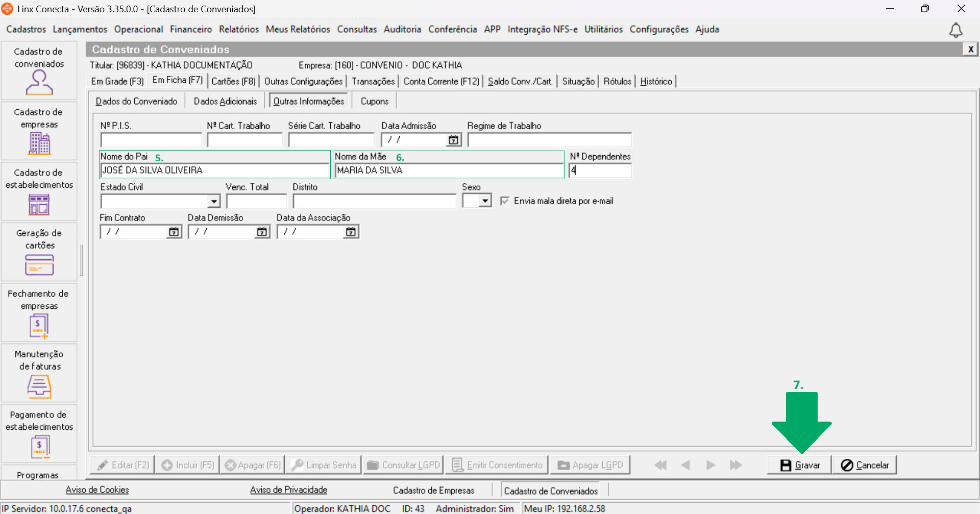980x514 pixels.
Task: Go to next record arrow
Action: (x=710, y=465)
